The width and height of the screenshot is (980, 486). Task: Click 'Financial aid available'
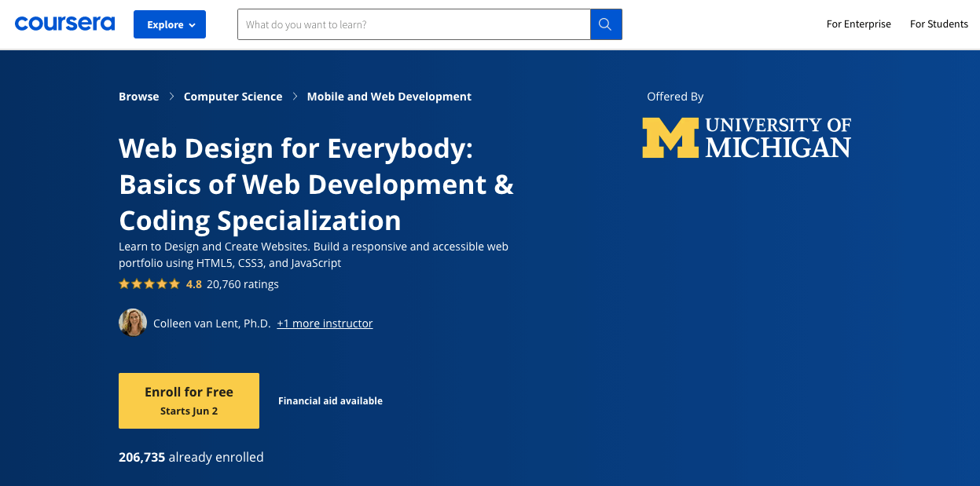coord(330,401)
